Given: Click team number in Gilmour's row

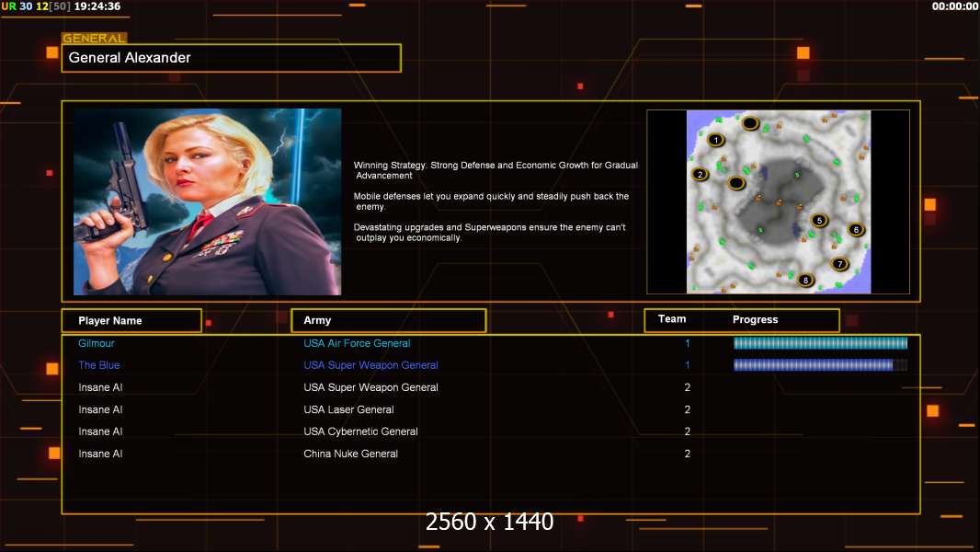Looking at the screenshot, I should (688, 343).
